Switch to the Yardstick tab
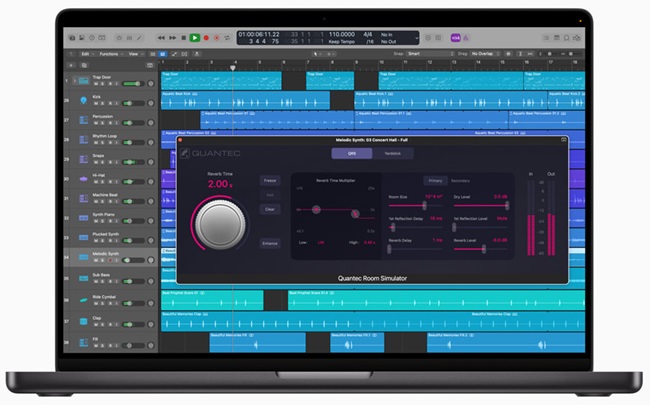 click(391, 153)
